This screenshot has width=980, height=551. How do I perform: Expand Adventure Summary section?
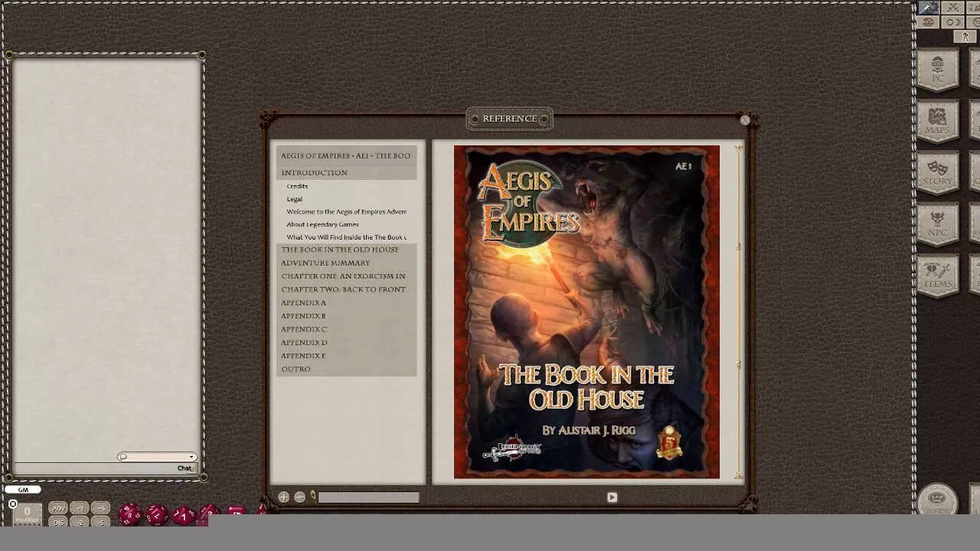346,263
